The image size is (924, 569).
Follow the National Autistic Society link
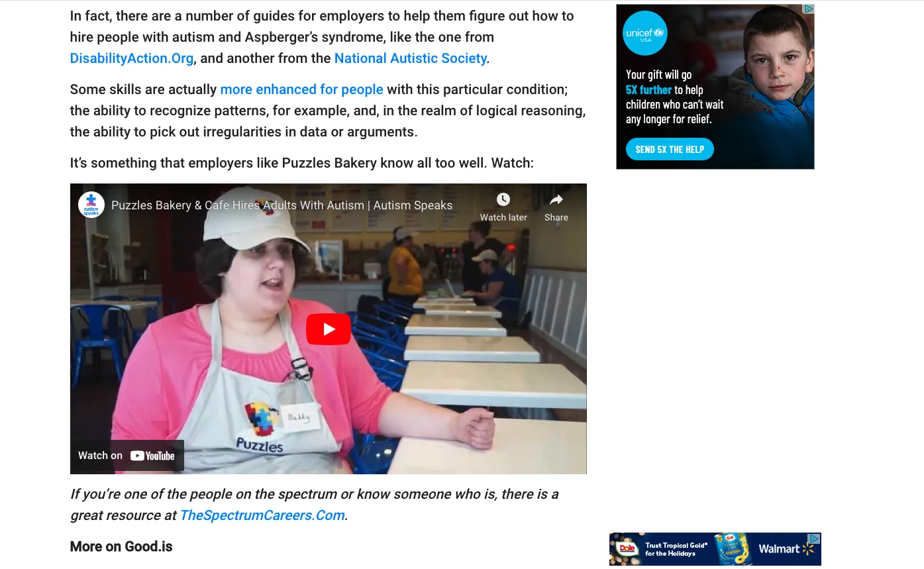tap(411, 58)
